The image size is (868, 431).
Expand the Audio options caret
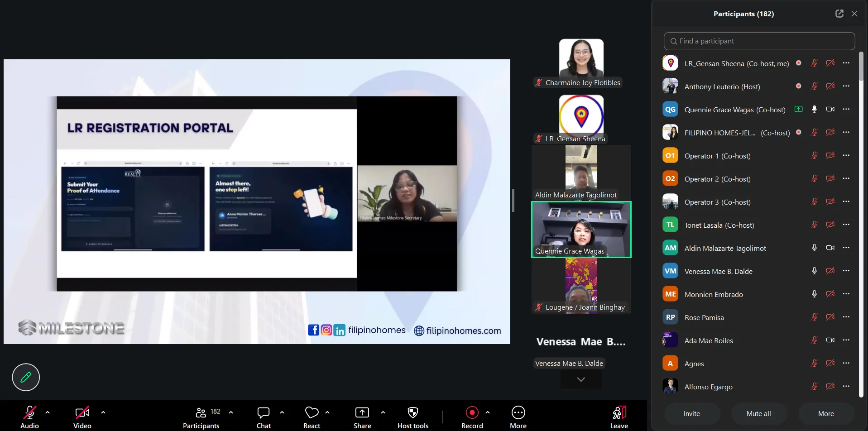pos(48,412)
